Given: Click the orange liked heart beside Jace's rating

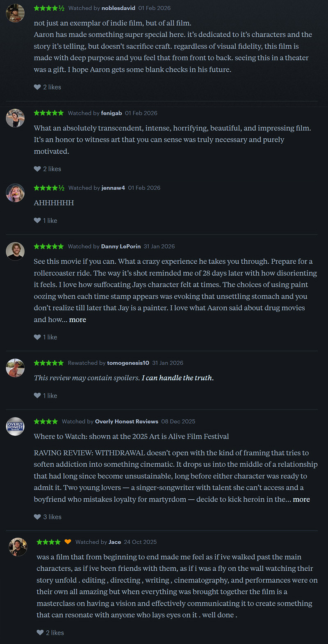Looking at the screenshot, I should [x=68, y=542].
